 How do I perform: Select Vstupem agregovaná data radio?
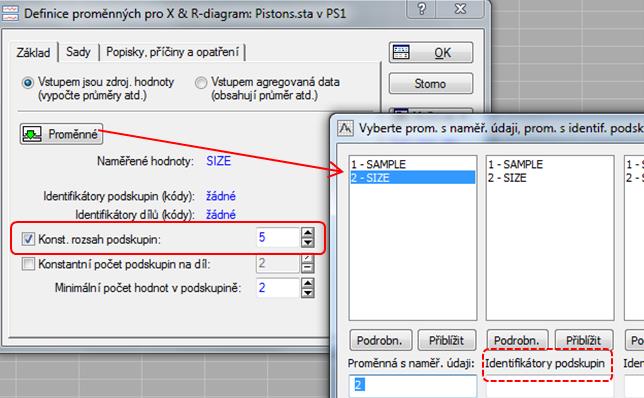coord(200,83)
